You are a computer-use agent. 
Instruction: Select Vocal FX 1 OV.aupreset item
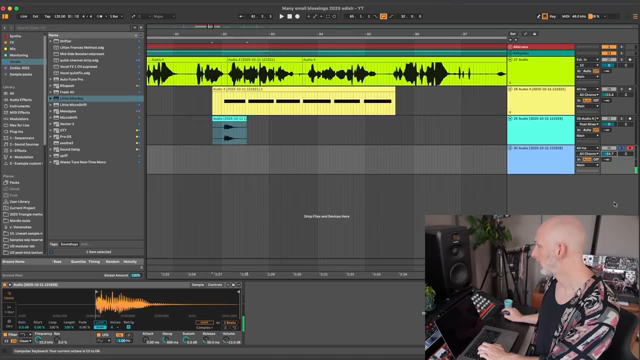point(78,67)
